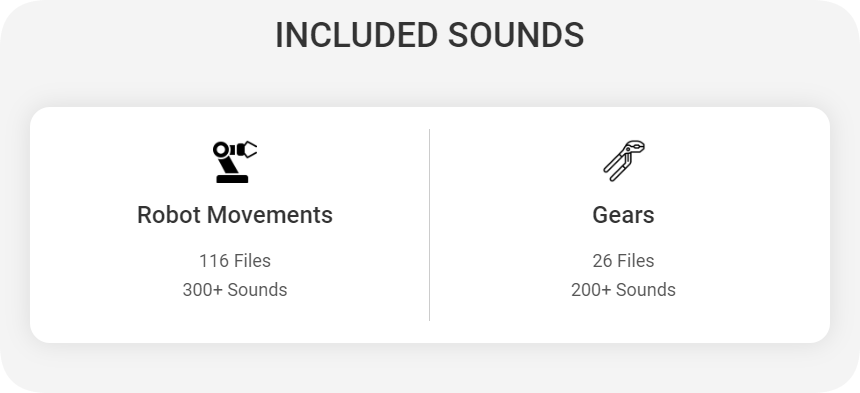Click the word Movements in title
860x393 pixels.
coord(270,215)
